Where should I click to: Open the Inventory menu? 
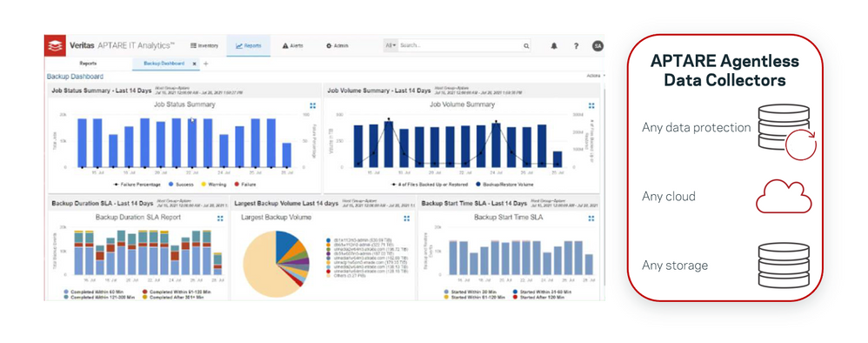204,45
